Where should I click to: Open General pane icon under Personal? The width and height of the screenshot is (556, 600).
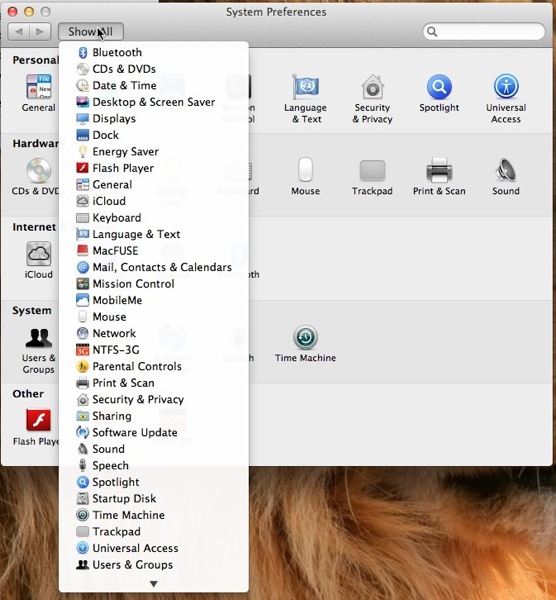click(x=39, y=87)
